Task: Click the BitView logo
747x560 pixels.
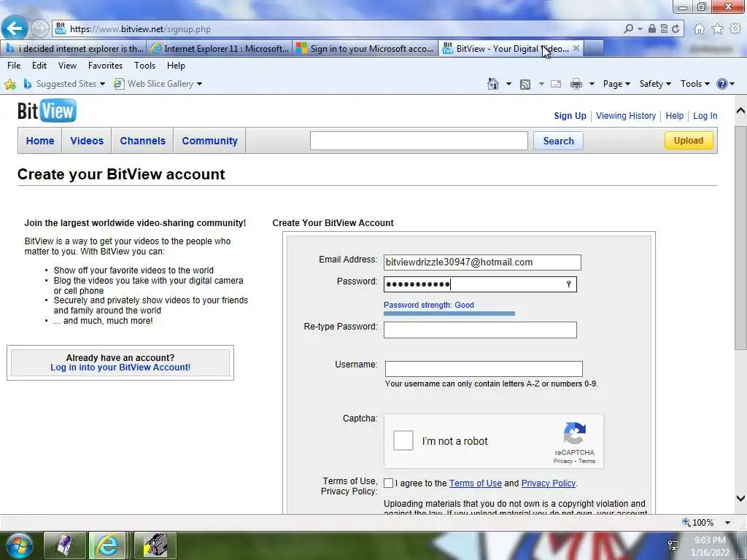Action: pyautogui.click(x=47, y=111)
